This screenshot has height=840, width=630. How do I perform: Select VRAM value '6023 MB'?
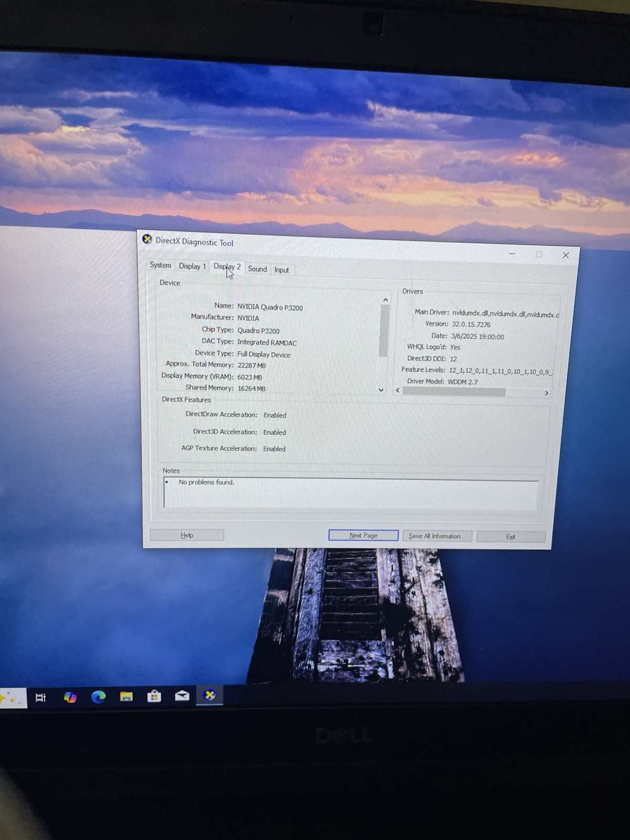click(x=249, y=377)
